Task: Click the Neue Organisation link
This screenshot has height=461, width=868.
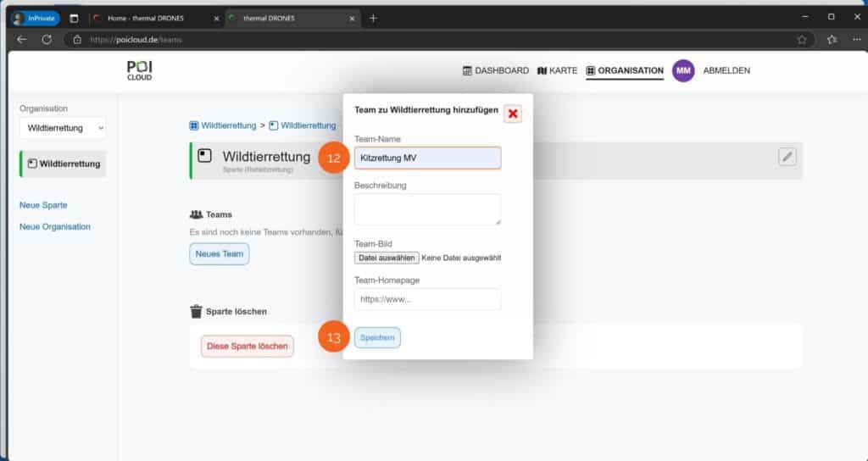Action: click(x=55, y=226)
